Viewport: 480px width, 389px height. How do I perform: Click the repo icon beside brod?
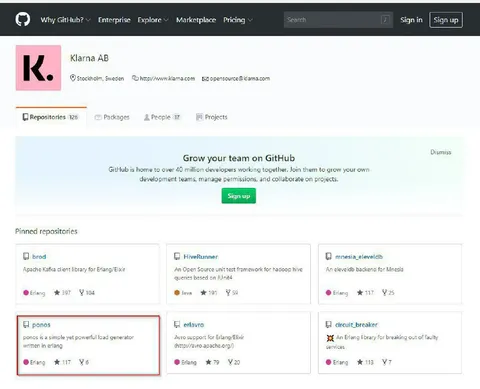(x=26, y=256)
